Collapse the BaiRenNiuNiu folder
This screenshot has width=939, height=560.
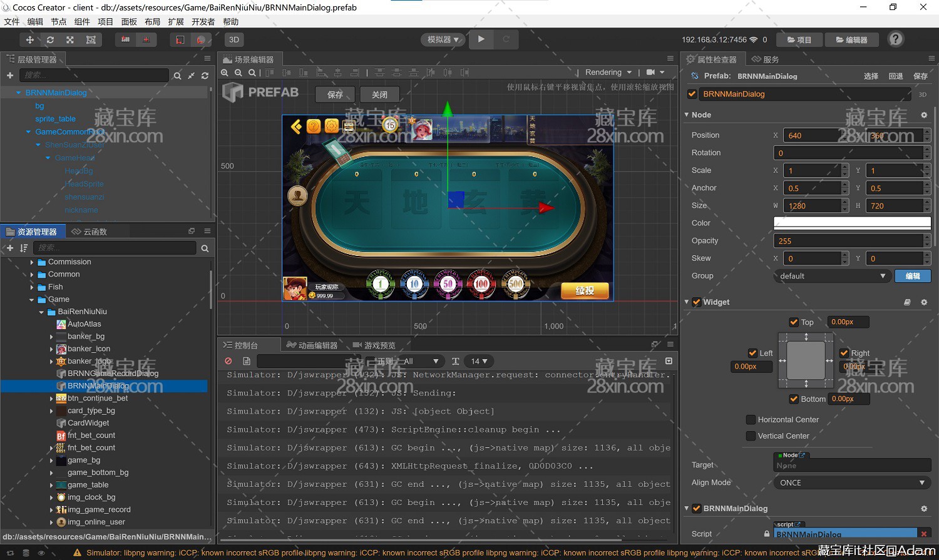coord(42,312)
